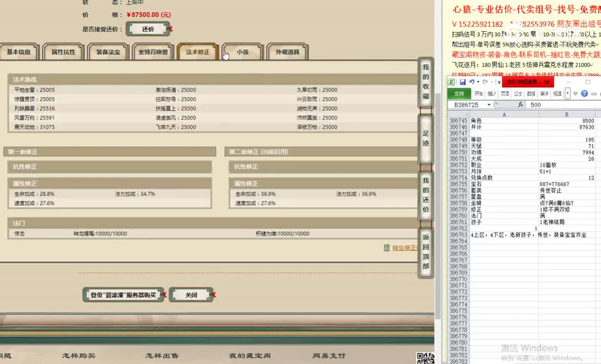This screenshot has height=364, width=601.
Task: Click ribbon tabs overflow arrow in Excel
Action: (x=568, y=94)
